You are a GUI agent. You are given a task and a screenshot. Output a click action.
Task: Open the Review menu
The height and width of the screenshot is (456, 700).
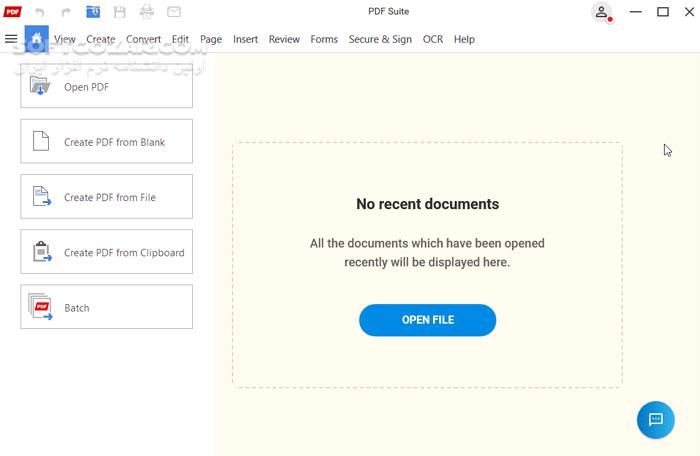click(284, 39)
